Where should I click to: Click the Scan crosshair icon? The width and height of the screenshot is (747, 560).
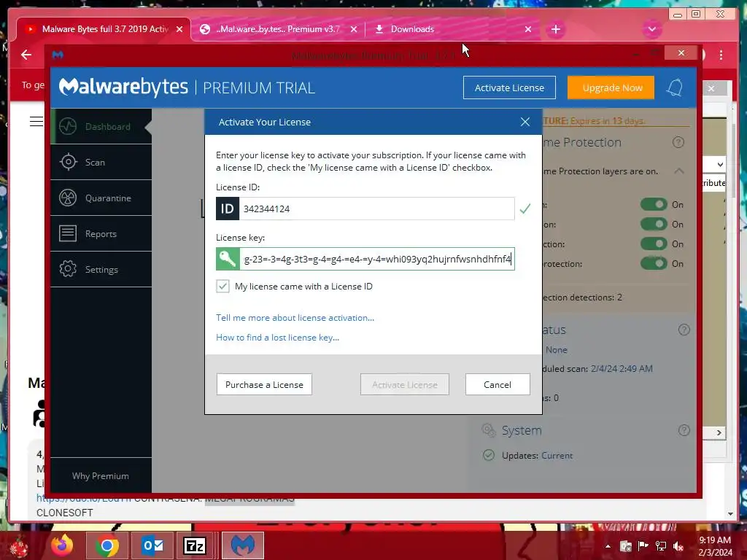pyautogui.click(x=68, y=162)
